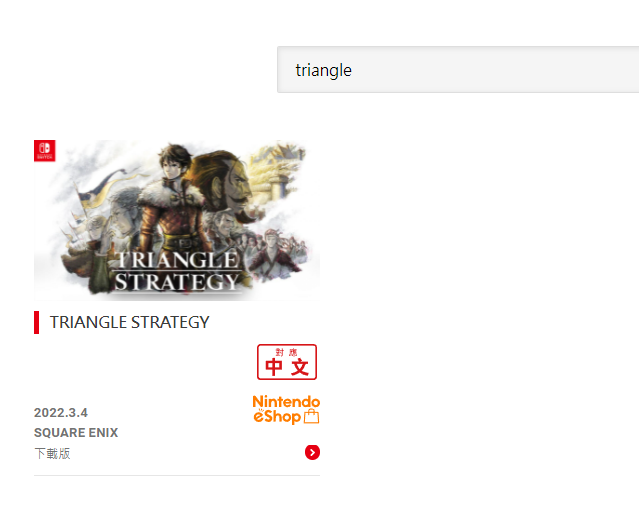Click the red circular arrow button
The height and width of the screenshot is (513, 639).
[x=312, y=452]
